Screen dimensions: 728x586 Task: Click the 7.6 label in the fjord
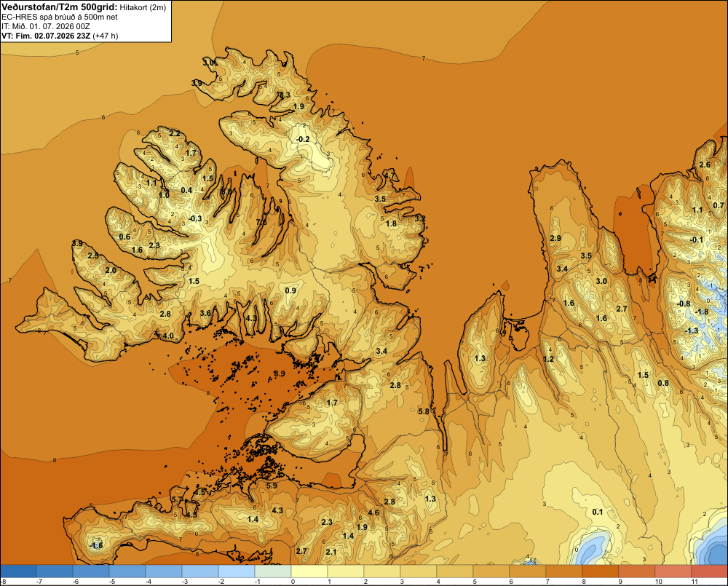pos(262,222)
